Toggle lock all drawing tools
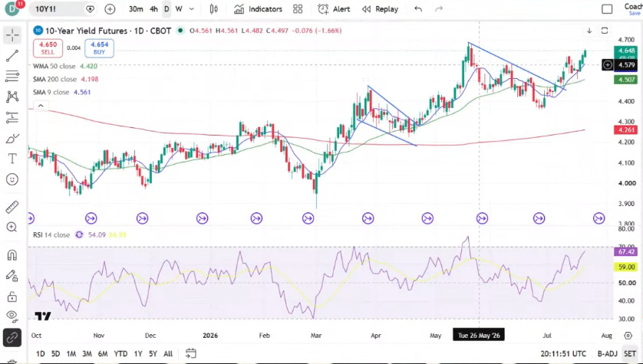This screenshot has height=364, width=643. [12, 296]
